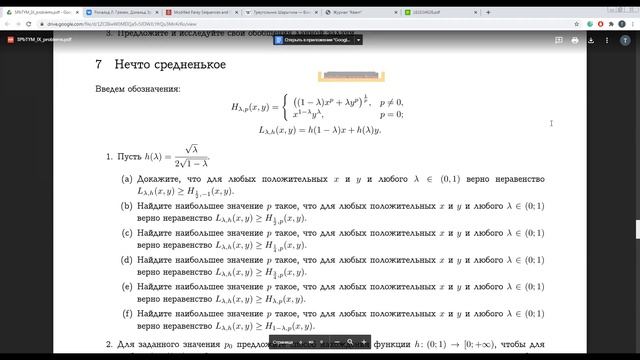
Task: Reload the current page
Action: click(x=29, y=24)
